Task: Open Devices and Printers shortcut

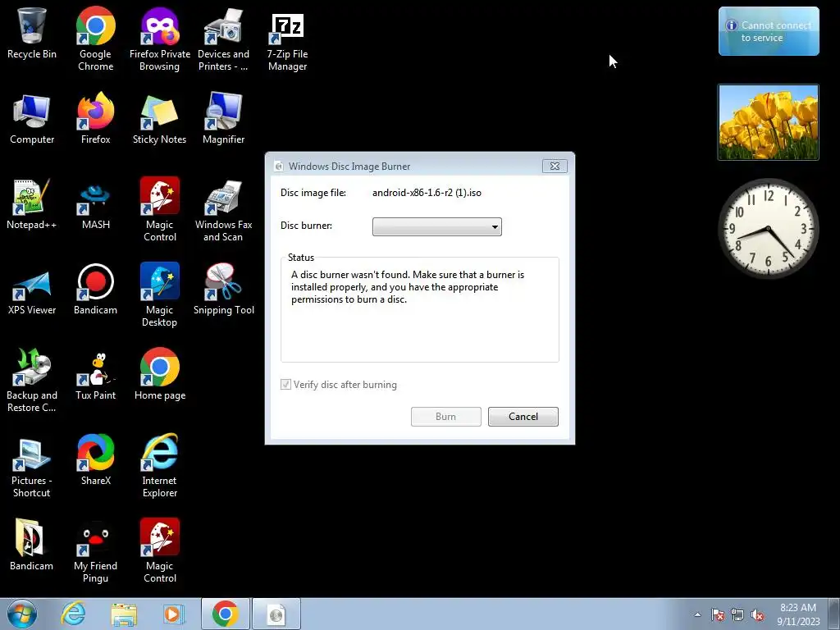Action: click(x=223, y=39)
